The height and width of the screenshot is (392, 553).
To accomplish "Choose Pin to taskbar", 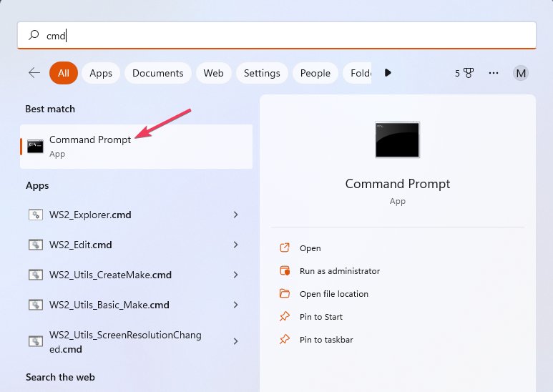I will point(326,340).
